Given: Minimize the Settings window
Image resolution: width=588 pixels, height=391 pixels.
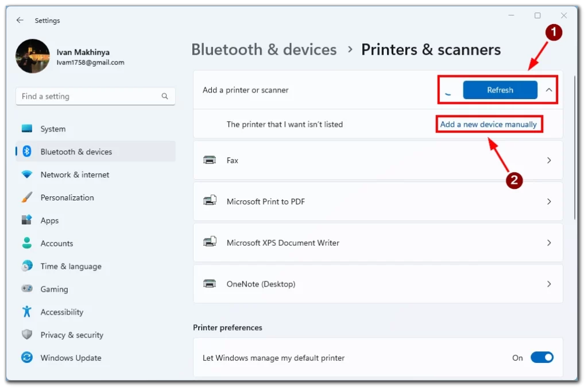Looking at the screenshot, I should click(x=511, y=16).
